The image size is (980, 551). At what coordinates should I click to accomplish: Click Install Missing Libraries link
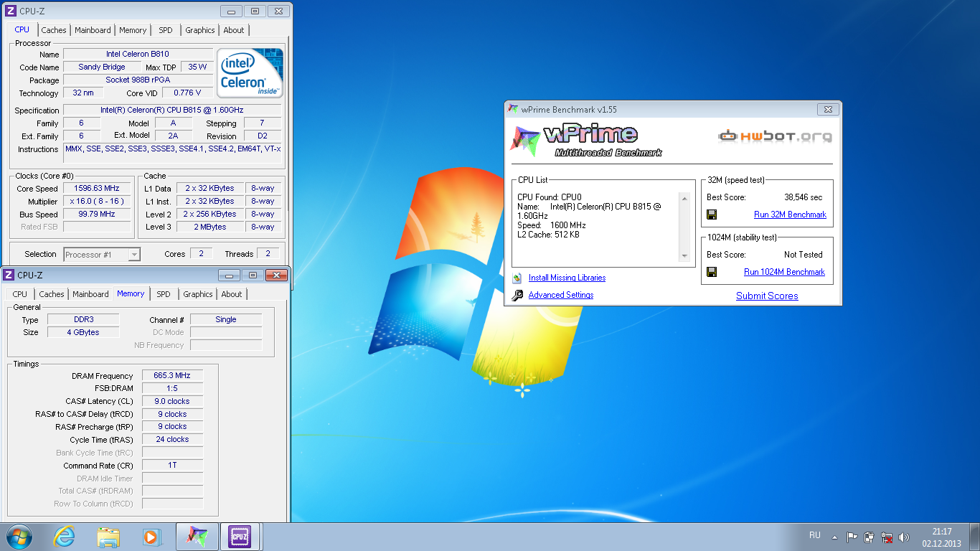(x=567, y=278)
